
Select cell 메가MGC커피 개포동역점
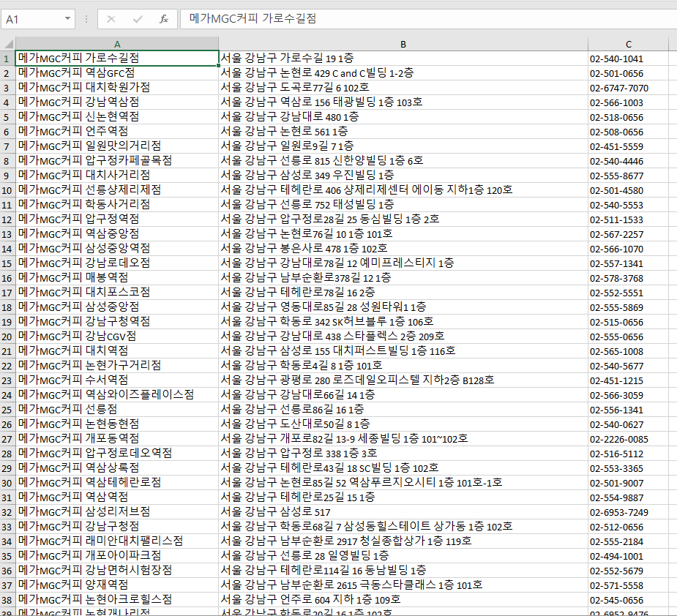click(x=117, y=439)
